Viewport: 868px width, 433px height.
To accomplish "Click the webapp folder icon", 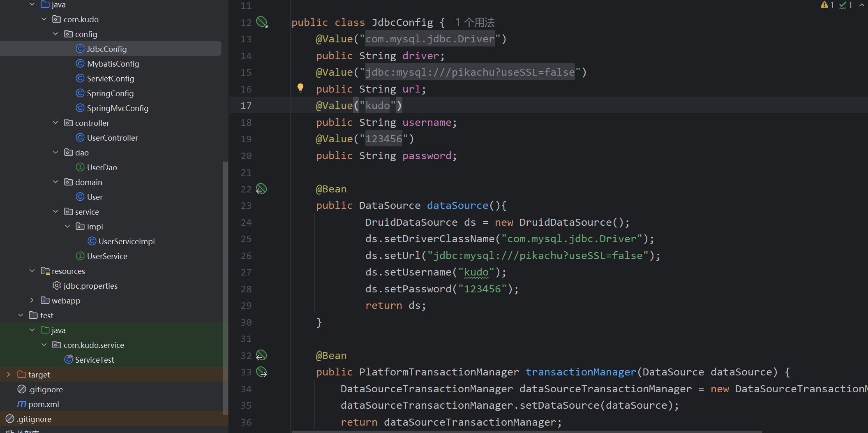I will point(45,301).
